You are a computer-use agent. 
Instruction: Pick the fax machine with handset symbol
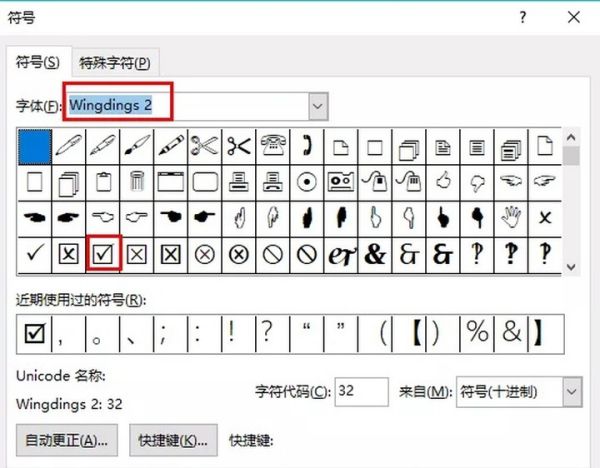point(273,183)
